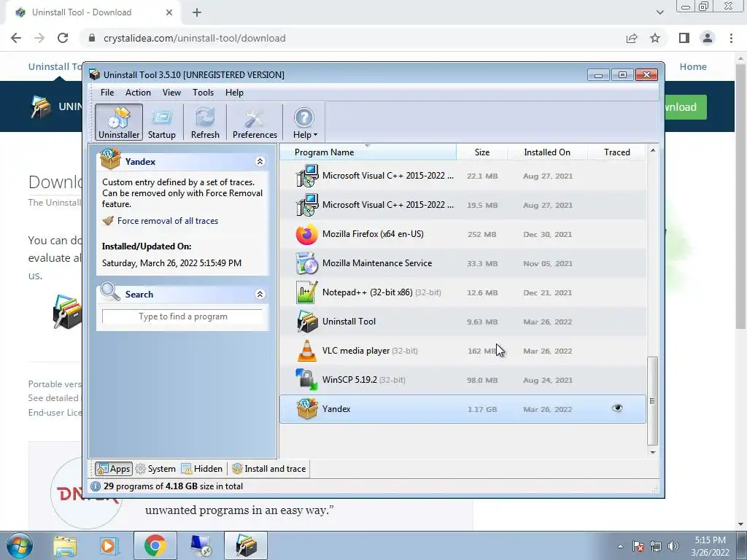
Task: Open Windows Start button
Action: pos(20,545)
